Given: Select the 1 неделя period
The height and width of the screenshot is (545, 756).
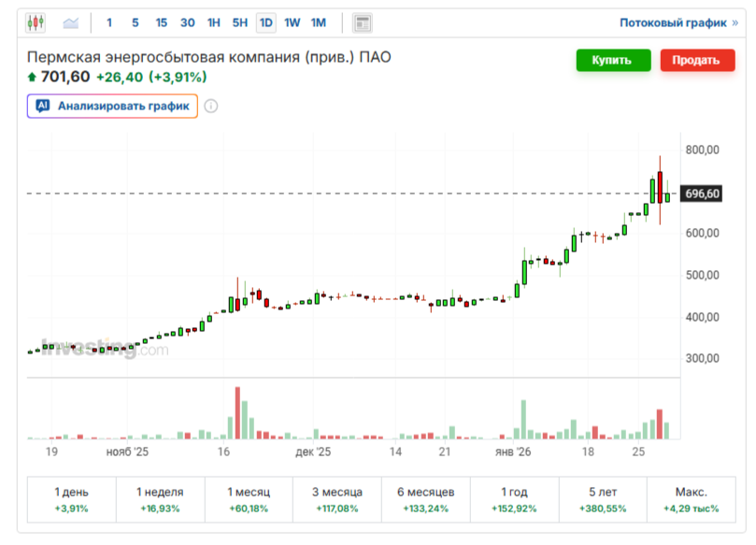Looking at the screenshot, I should pos(160,500).
